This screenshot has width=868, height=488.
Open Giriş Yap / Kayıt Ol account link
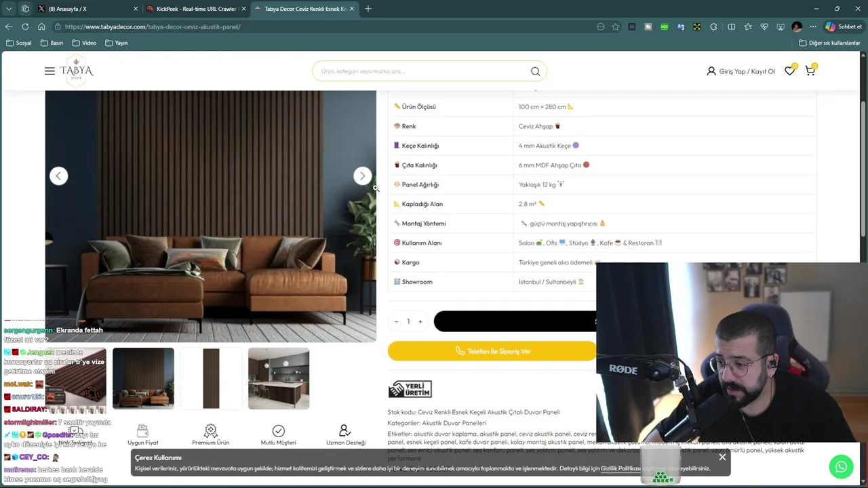pos(741,71)
